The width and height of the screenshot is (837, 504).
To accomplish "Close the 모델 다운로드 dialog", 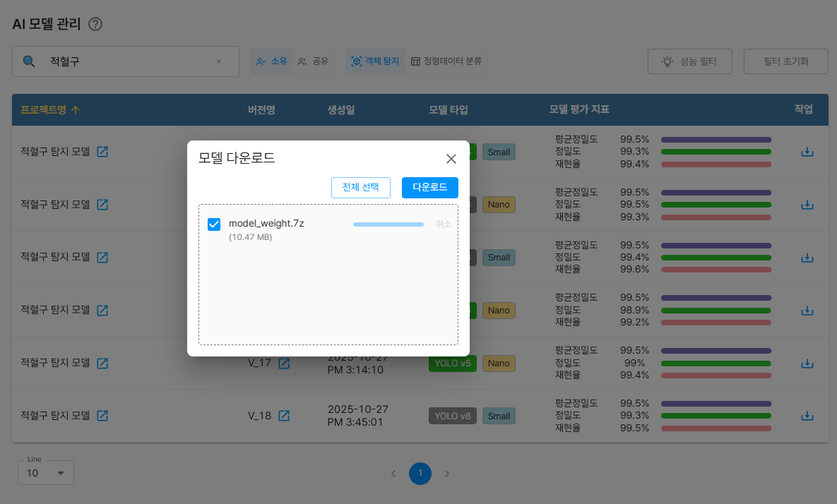I will point(451,159).
